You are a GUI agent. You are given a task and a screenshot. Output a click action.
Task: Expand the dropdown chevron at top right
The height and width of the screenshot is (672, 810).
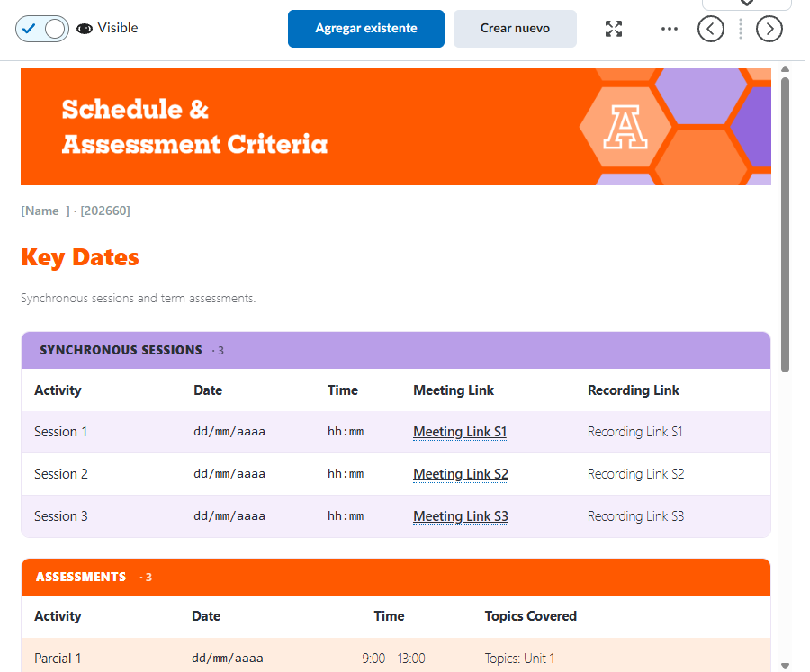(746, 3)
